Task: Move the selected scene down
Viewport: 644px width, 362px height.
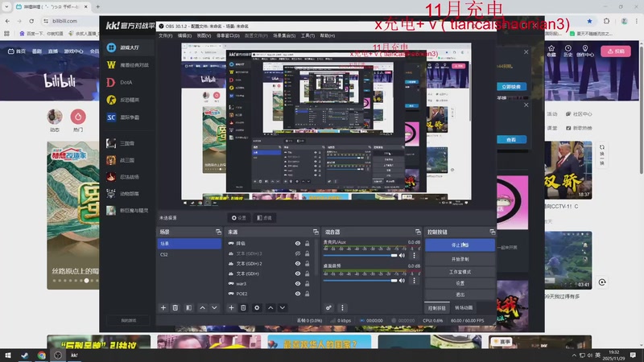Action: [214, 308]
